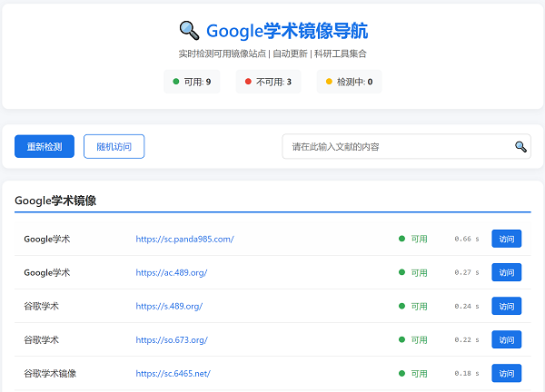The image size is (545, 392).
Task: Focus the 请在此输入文献的内容 search field
Action: (406, 146)
